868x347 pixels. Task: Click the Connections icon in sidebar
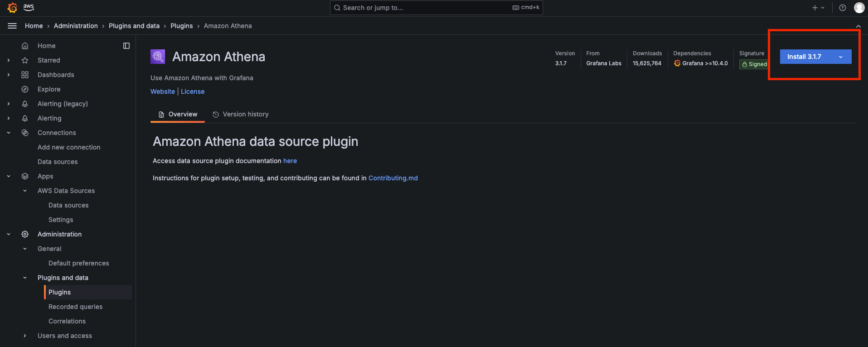point(25,133)
